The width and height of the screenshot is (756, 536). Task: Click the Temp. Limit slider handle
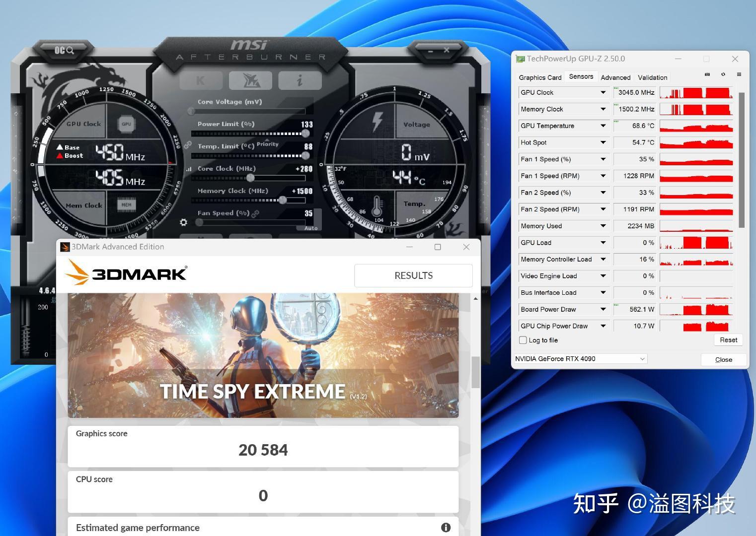305,156
